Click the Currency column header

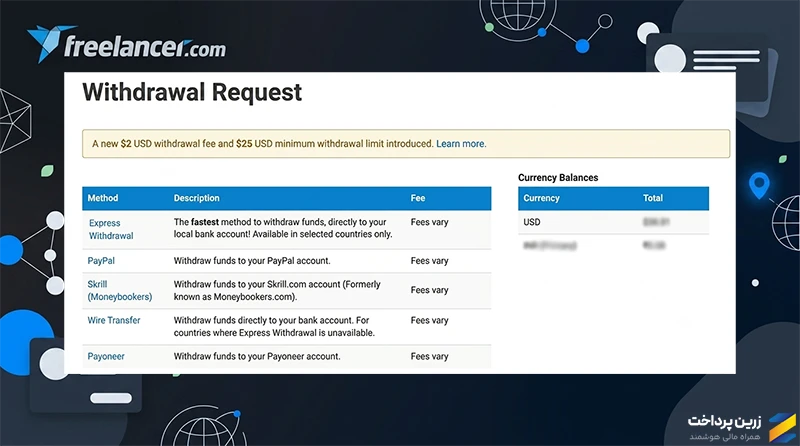(541, 198)
